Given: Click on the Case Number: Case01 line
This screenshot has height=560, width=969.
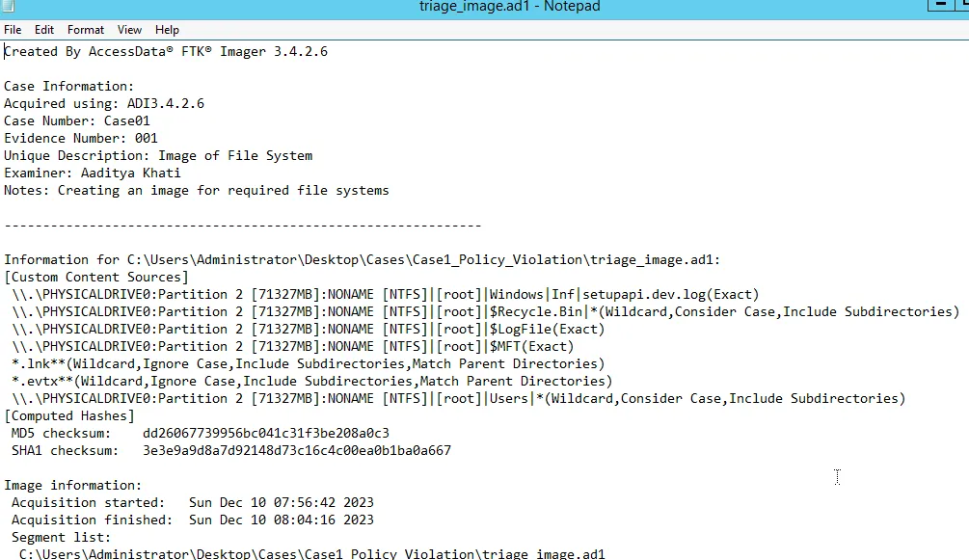Looking at the screenshot, I should (77, 120).
